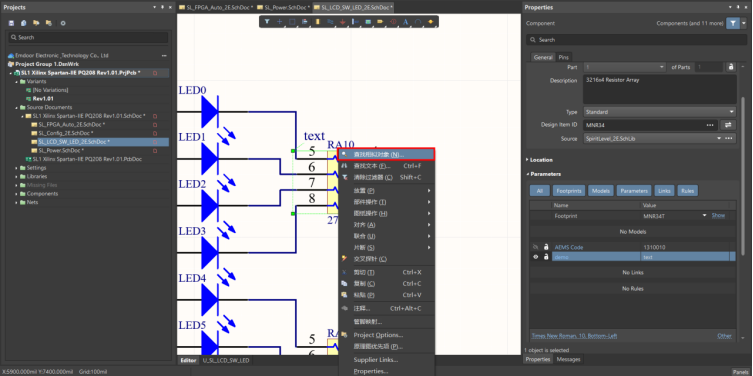Switch to the SL_Power.SchDoc tab
Image resolution: width=753 pixels, height=376 pixels.
(283, 8)
